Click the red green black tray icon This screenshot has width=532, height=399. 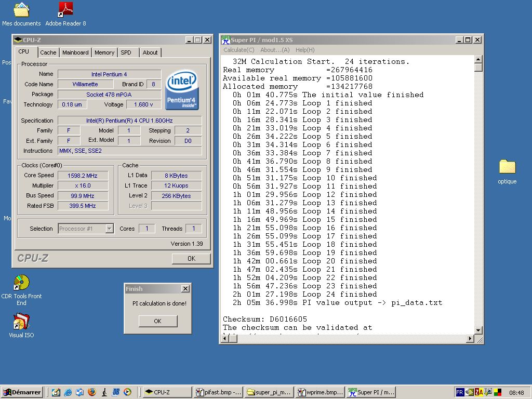pyautogui.click(x=498, y=393)
